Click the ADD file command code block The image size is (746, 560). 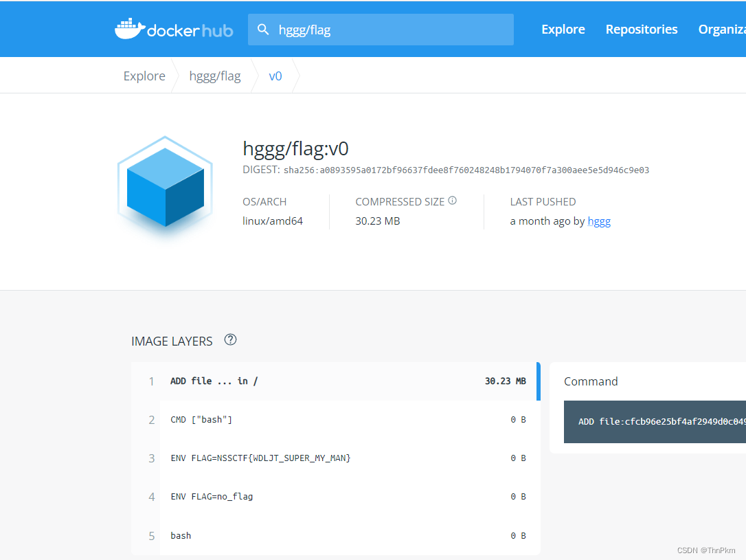pyautogui.click(x=655, y=422)
